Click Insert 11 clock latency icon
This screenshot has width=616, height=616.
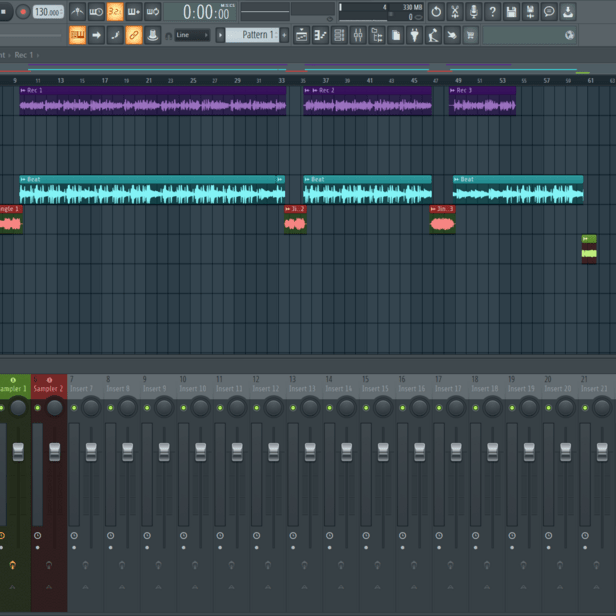point(220,535)
